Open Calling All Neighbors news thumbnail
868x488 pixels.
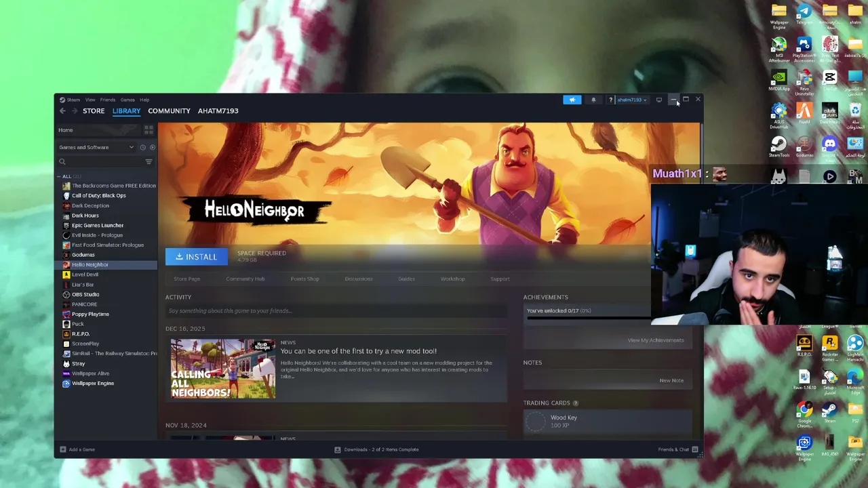tap(223, 369)
